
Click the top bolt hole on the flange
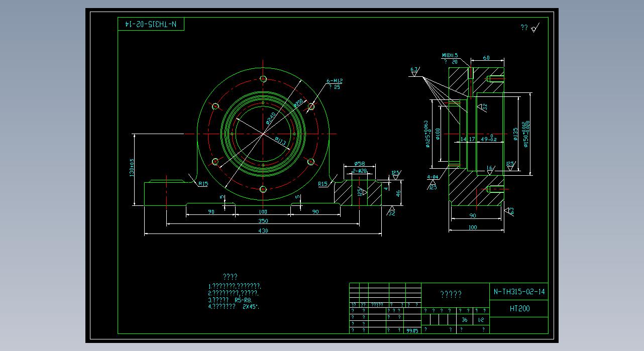(263, 79)
